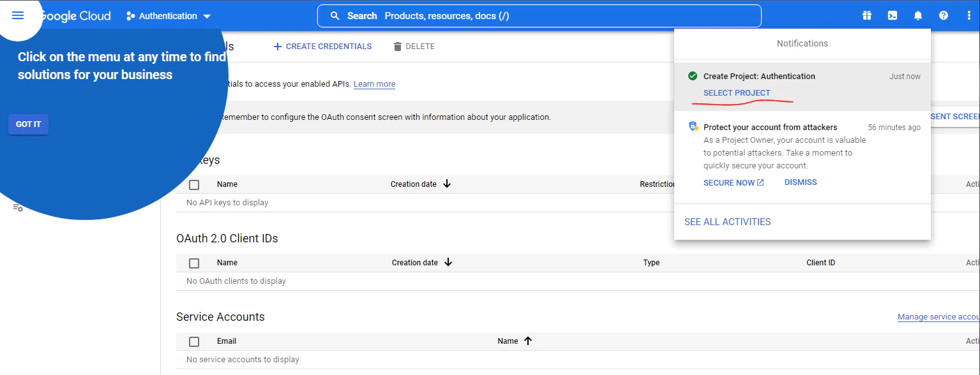Dismiss the account protection notification
Viewport: 980px width, 375px height.
[x=800, y=182]
